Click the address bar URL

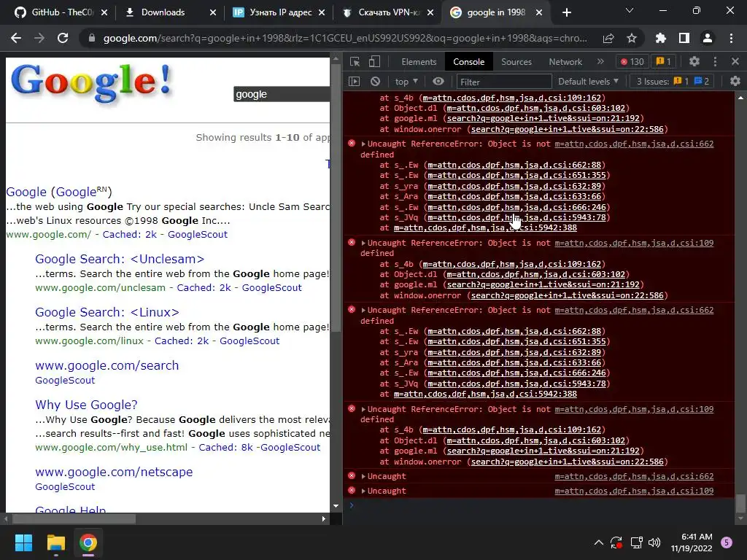tap(345, 38)
